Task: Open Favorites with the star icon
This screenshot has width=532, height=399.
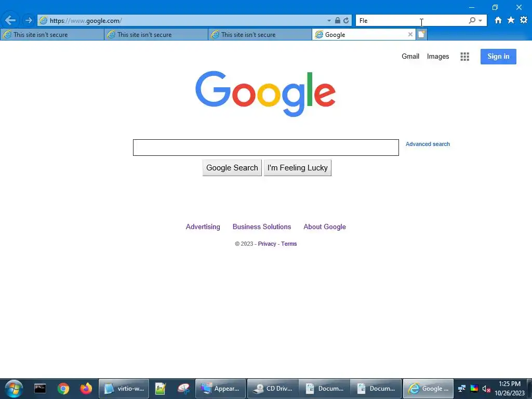Action: (511, 20)
